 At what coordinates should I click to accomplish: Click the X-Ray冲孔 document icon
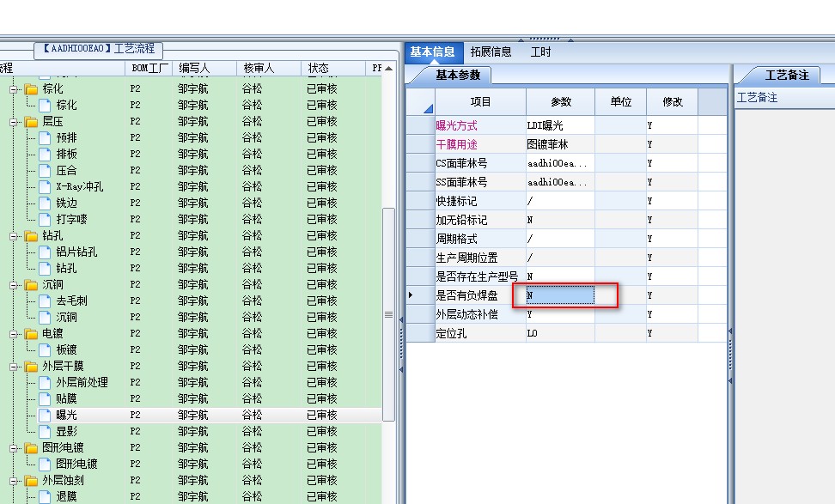tap(46, 187)
